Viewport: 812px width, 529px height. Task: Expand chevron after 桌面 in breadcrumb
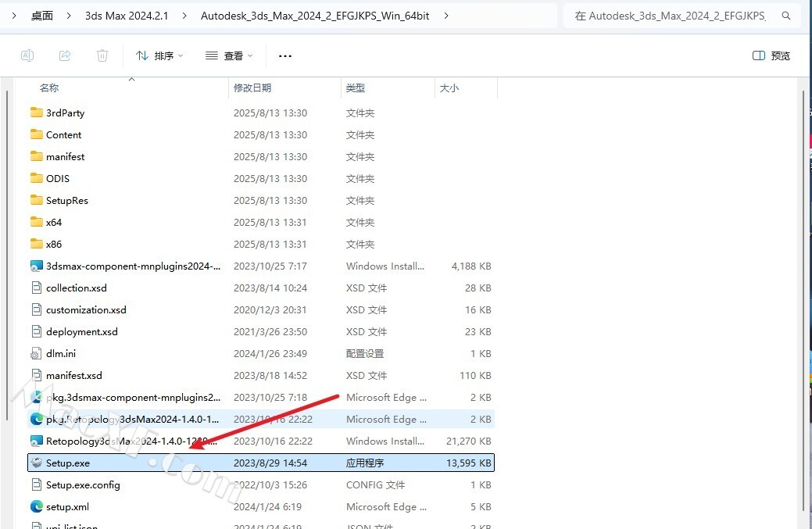click(x=69, y=16)
